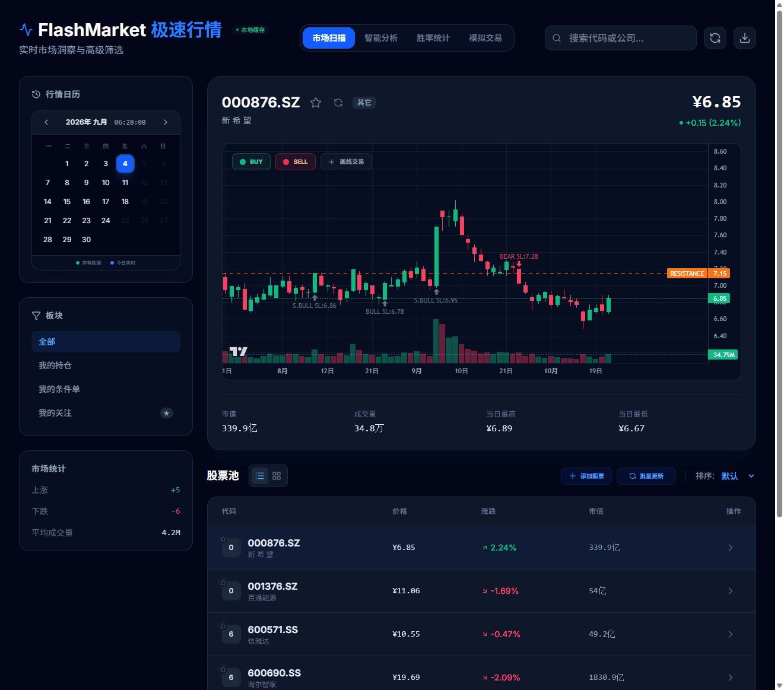Click the TradingView logo on chart
This screenshot has height=690, width=784.
pos(238,352)
